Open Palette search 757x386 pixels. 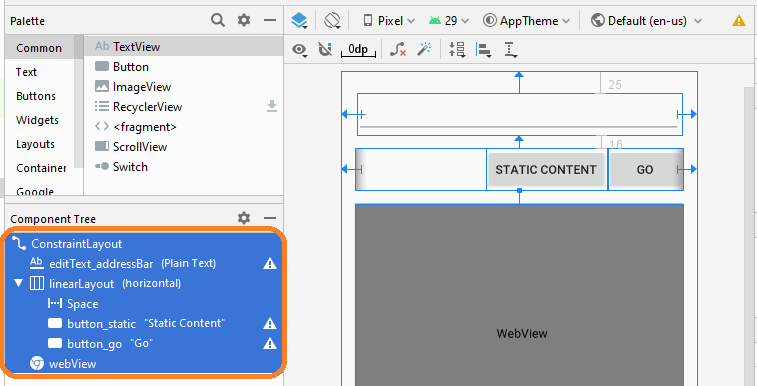click(218, 20)
